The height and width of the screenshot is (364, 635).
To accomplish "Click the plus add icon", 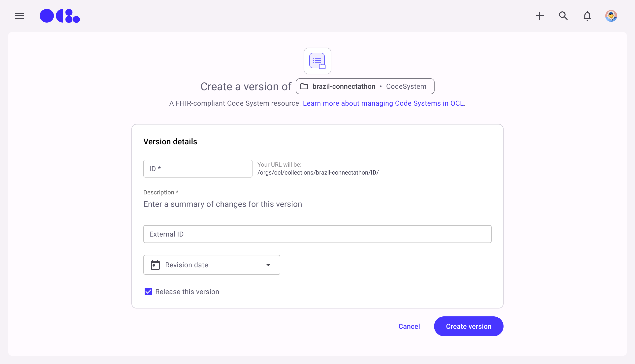I will pos(540,16).
